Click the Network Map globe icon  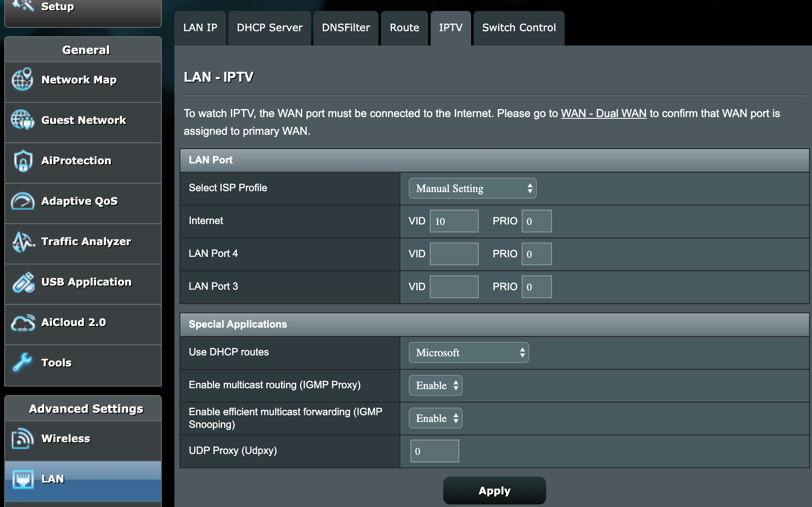click(x=23, y=80)
